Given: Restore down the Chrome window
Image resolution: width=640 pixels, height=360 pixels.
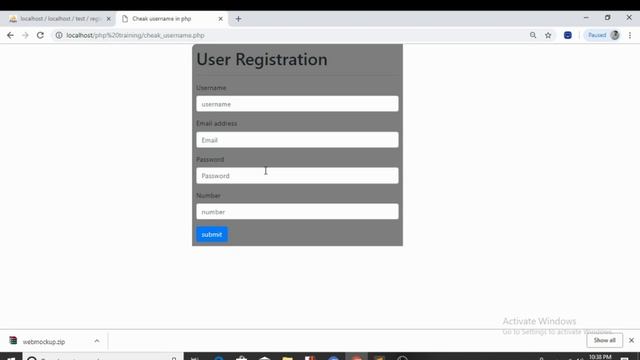Looking at the screenshot, I should 608,18.
